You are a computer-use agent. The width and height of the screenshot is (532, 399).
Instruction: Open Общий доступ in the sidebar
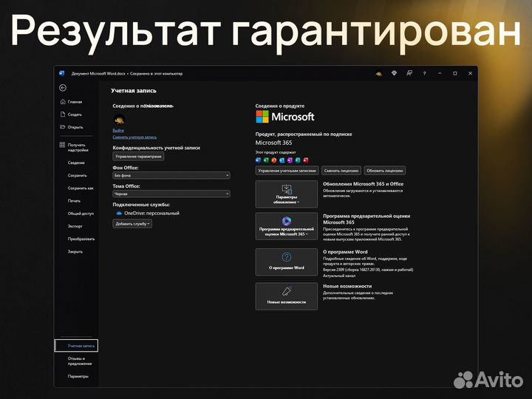coord(81,214)
